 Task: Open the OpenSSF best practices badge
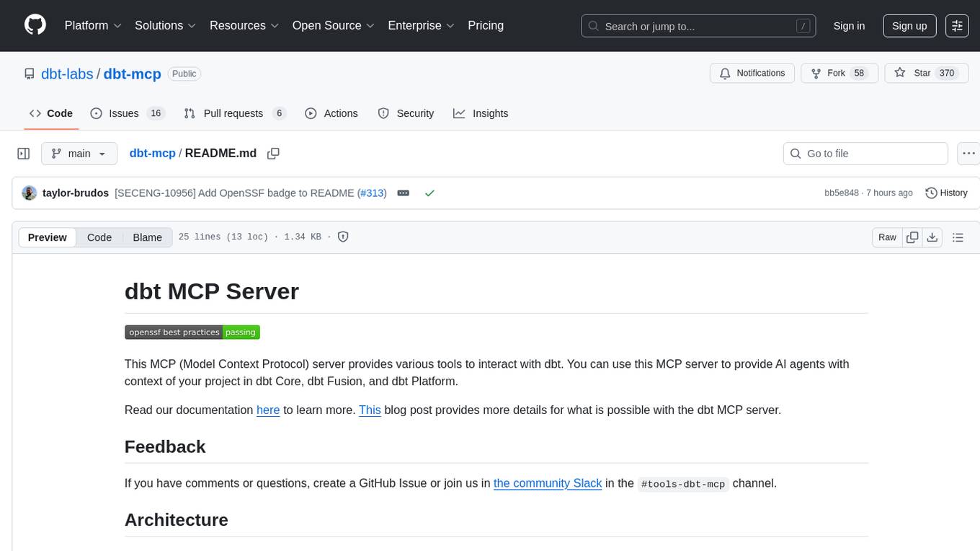[x=192, y=332]
